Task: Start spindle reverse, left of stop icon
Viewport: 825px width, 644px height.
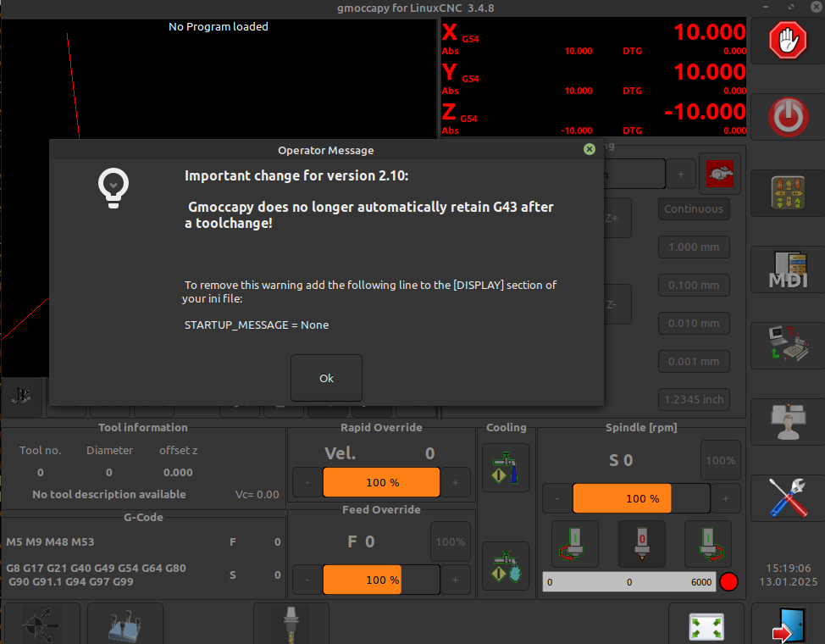Action: point(574,545)
